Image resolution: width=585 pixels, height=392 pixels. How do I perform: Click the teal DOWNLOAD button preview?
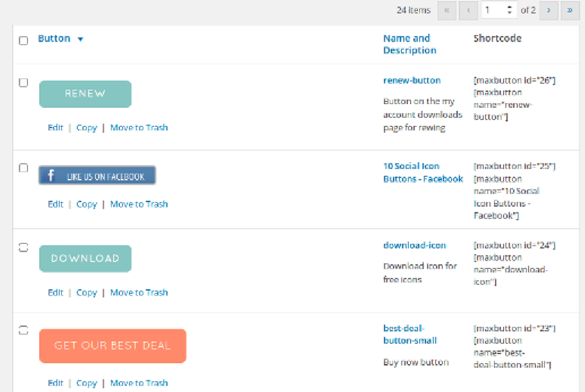coord(85,259)
